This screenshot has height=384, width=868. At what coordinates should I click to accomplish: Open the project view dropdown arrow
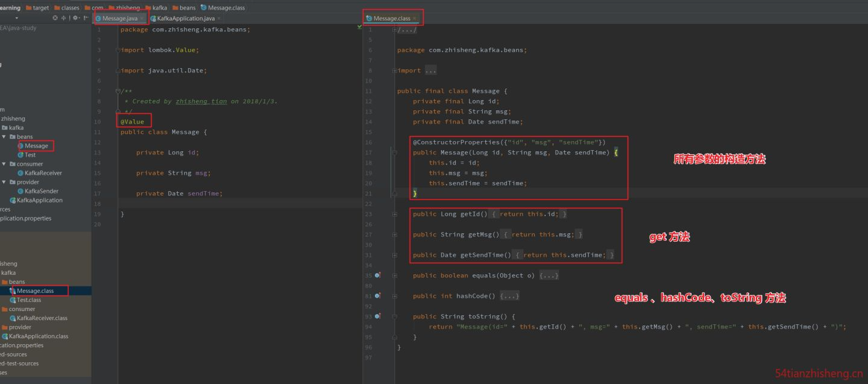[x=17, y=18]
